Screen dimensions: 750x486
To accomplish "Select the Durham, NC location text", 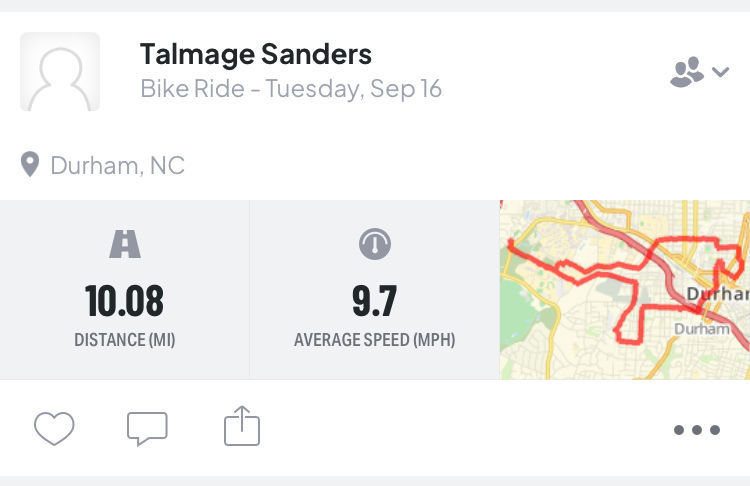I will 118,165.
